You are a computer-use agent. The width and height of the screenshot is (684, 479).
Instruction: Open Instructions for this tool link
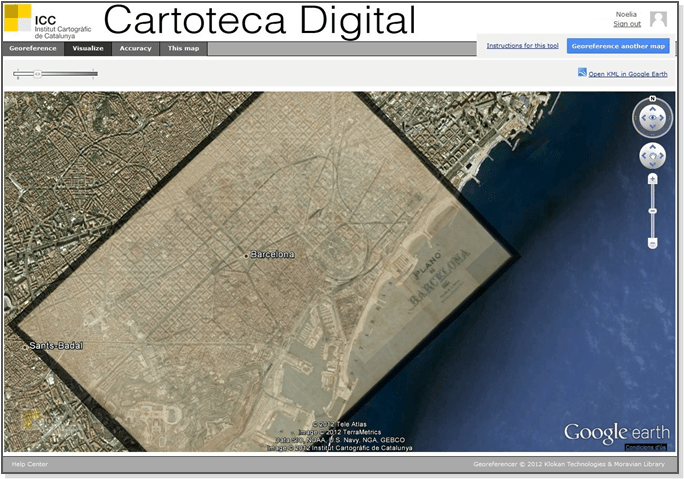point(522,46)
